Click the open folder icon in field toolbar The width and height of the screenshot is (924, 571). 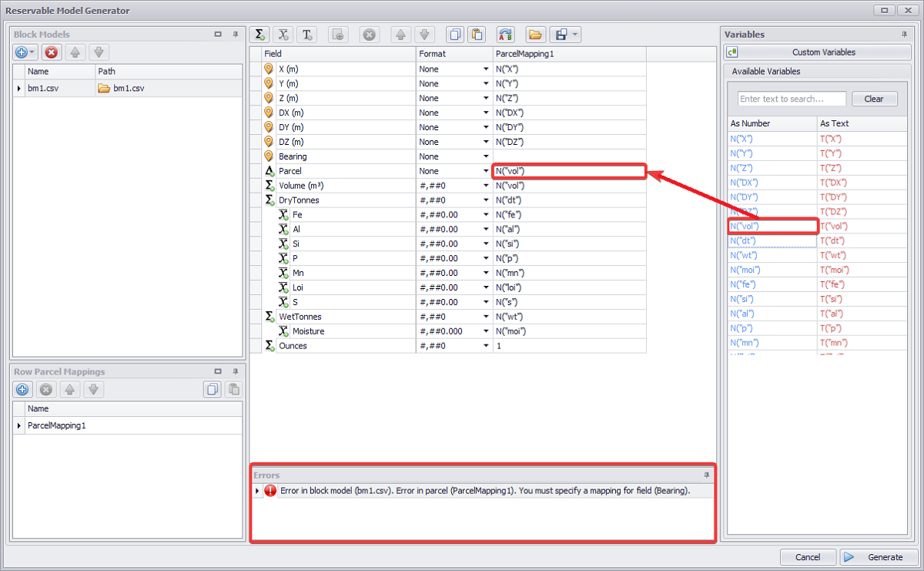click(x=535, y=35)
